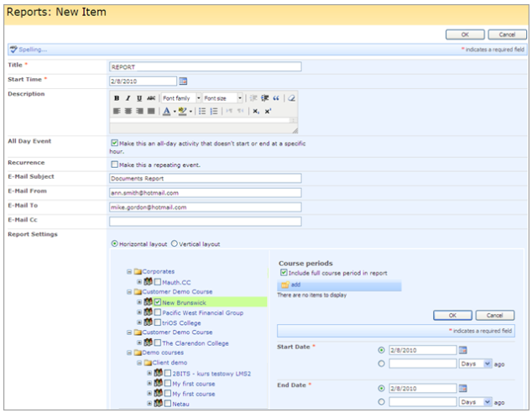Click the 'add' link under Course periods

click(x=296, y=285)
